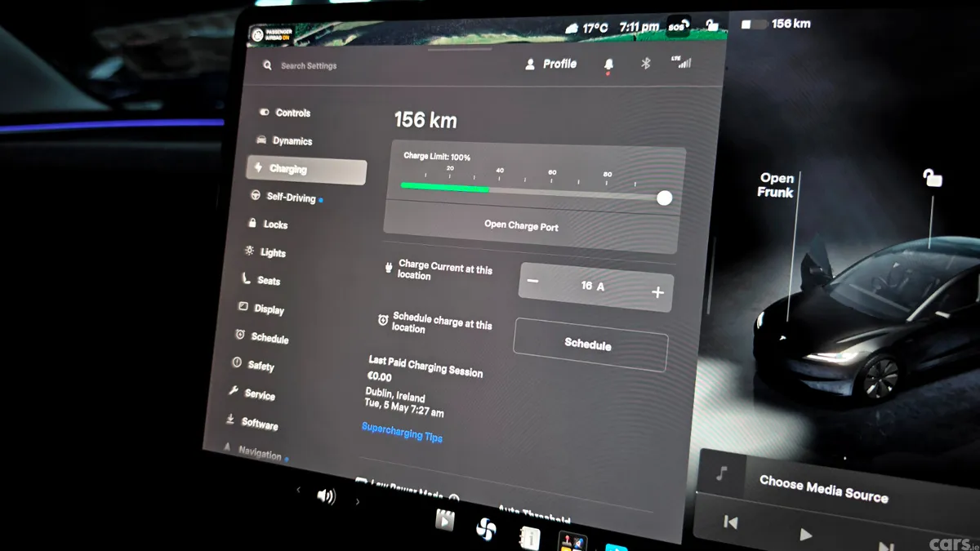Tap the SOS emergency icon

click(678, 26)
